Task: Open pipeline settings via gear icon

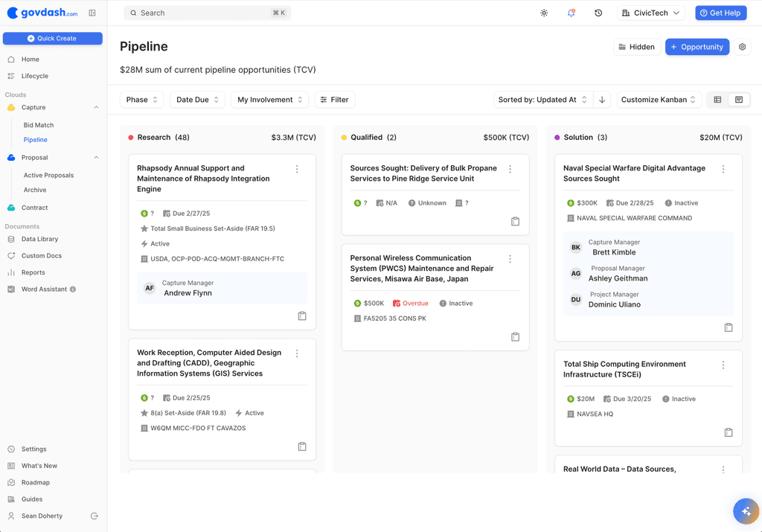Action: click(741, 46)
